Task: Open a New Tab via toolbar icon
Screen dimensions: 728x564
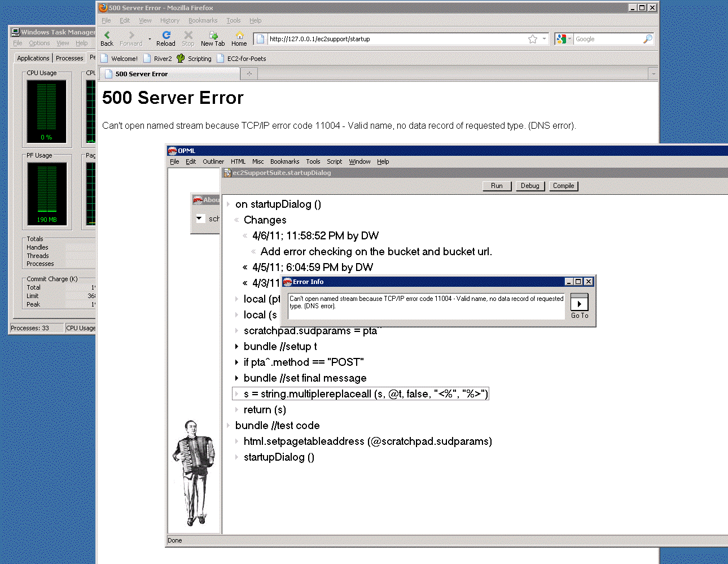Action: 213,35
